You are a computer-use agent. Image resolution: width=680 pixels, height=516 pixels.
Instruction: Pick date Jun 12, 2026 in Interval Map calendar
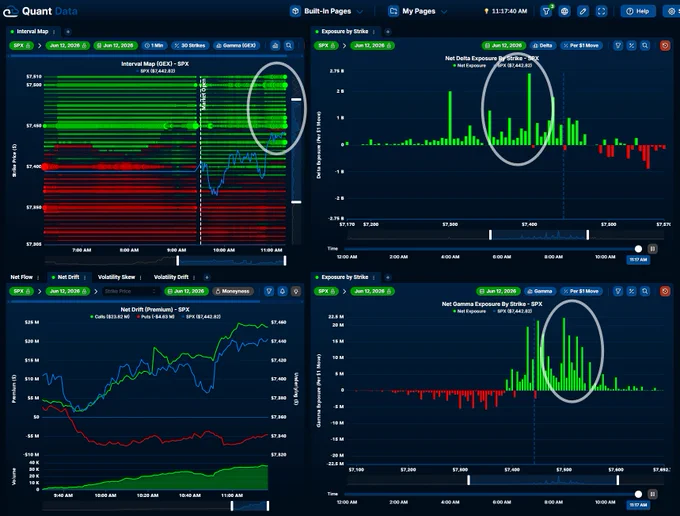tap(115, 46)
